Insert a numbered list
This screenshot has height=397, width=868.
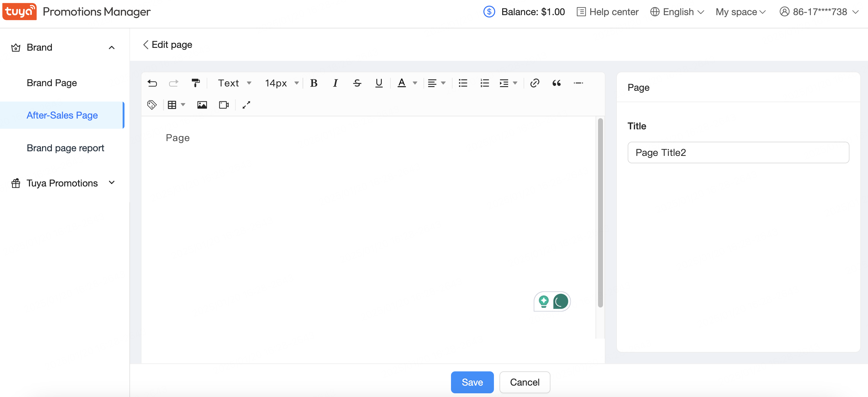pos(485,83)
